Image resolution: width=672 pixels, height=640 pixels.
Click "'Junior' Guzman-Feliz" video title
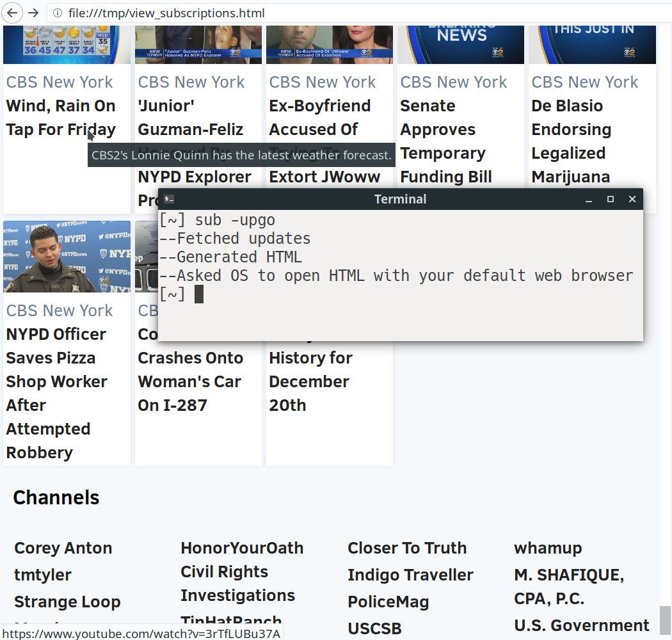(x=190, y=118)
